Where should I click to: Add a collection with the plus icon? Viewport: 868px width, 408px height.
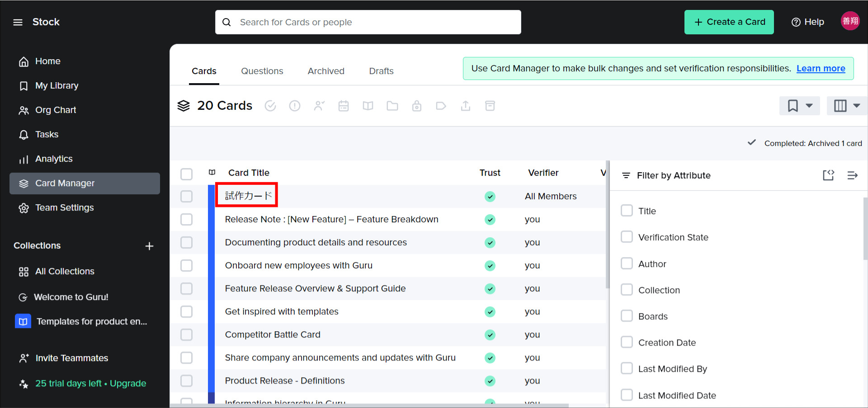tap(150, 246)
